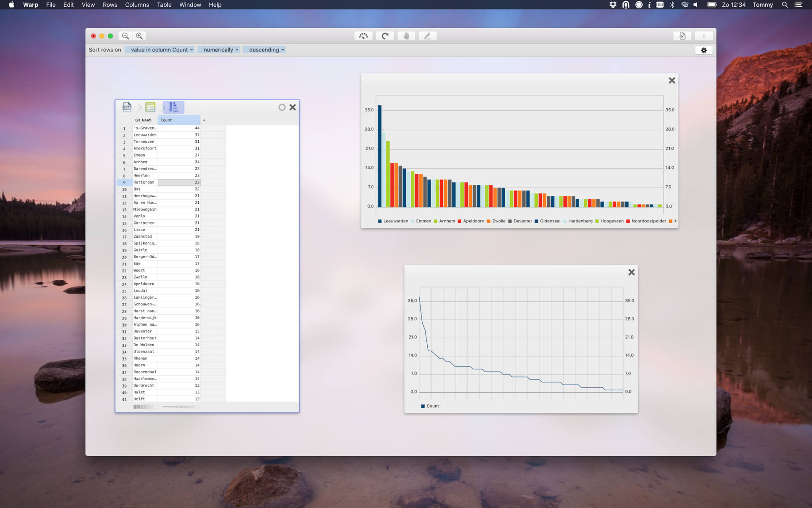Click the DBF source file step icon
812x508 pixels.
[x=127, y=107]
